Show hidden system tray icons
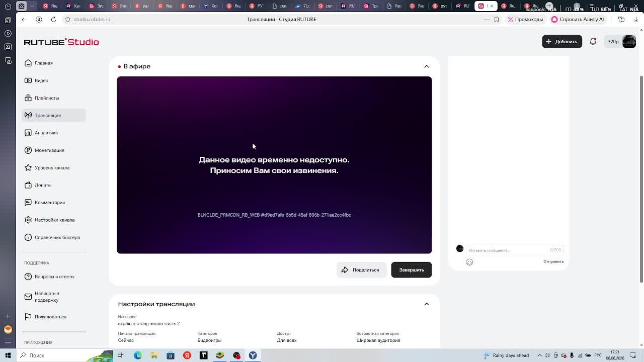644x362 pixels. point(539,355)
